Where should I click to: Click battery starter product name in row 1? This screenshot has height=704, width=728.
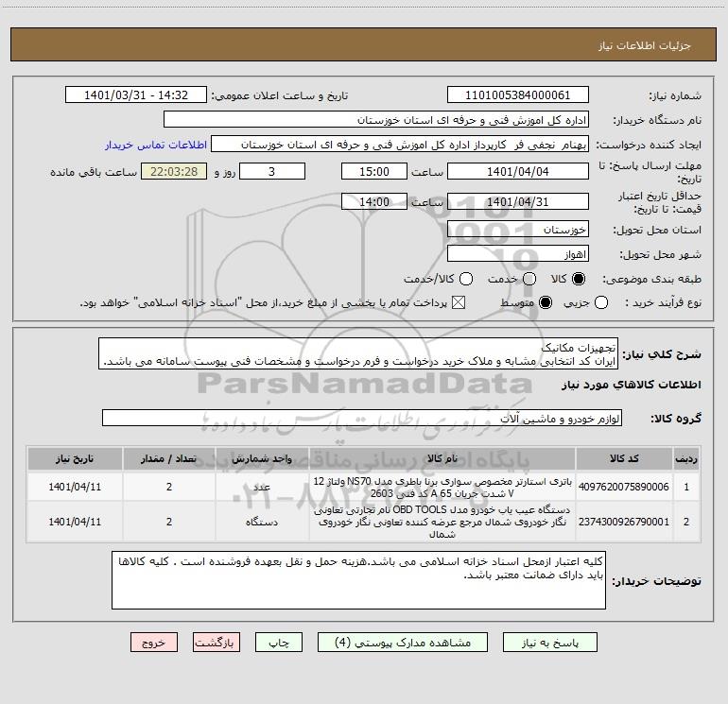tap(442, 487)
